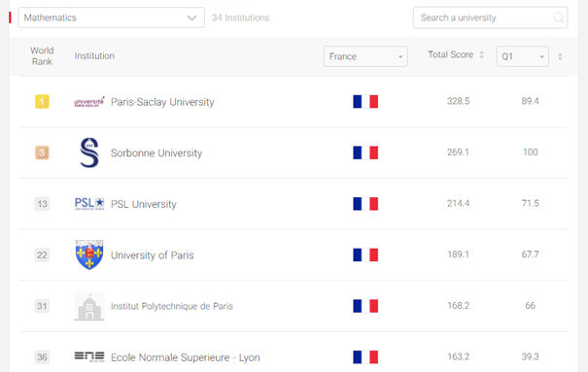Click the bronze rank 3 badge
Image resolution: width=588 pixels, height=372 pixels.
42,152
